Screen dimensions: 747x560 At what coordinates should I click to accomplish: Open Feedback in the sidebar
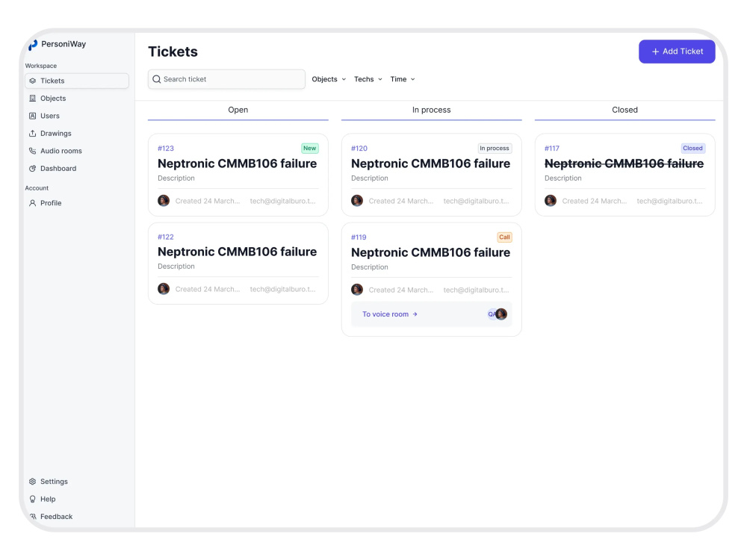point(56,517)
